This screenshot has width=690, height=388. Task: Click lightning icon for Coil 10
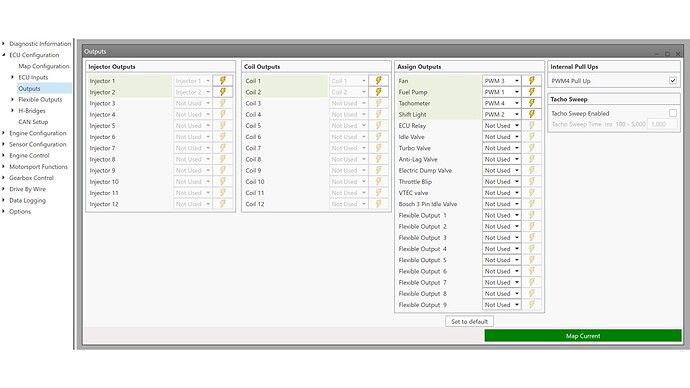click(378, 181)
